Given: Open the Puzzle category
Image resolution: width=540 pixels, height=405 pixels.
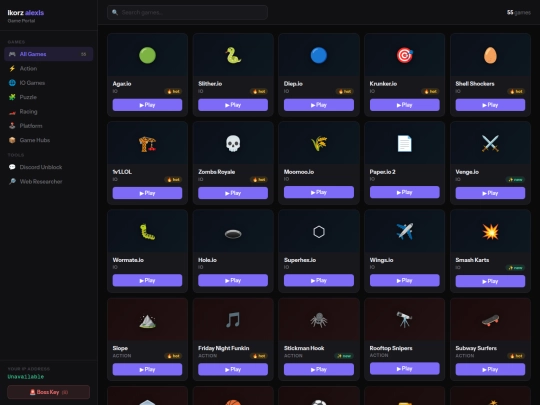Looking at the screenshot, I should [x=49, y=97].
